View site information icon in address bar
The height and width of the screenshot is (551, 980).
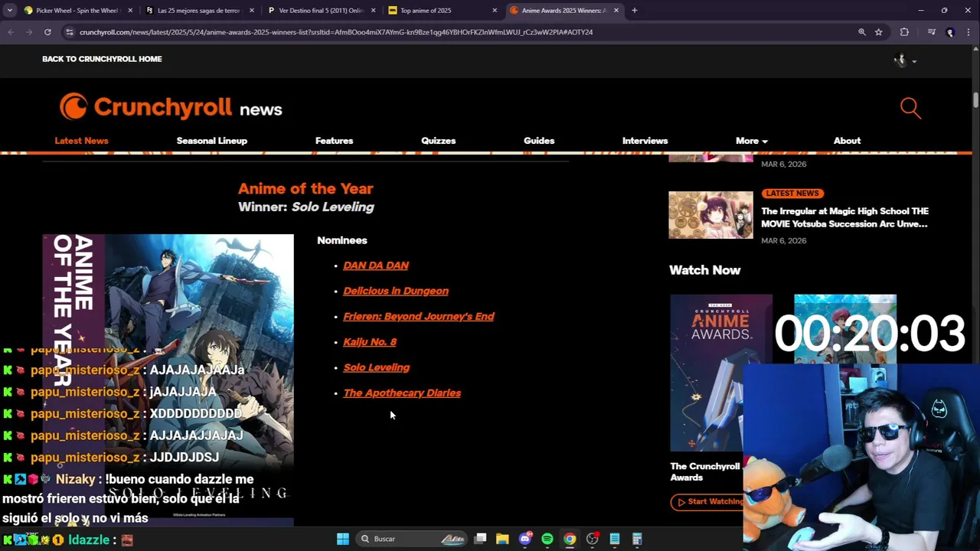coord(70,32)
